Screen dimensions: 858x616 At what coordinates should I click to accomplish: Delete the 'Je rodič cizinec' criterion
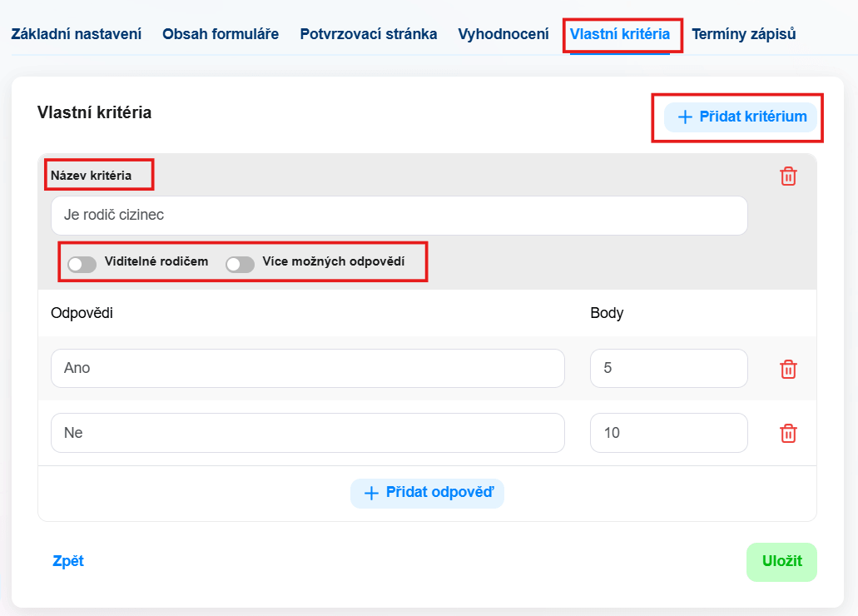[787, 176]
